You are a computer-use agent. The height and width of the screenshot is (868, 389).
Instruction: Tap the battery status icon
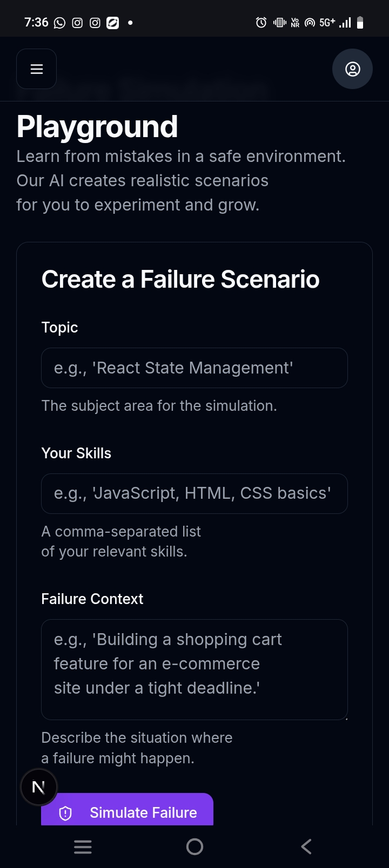pyautogui.click(x=360, y=23)
